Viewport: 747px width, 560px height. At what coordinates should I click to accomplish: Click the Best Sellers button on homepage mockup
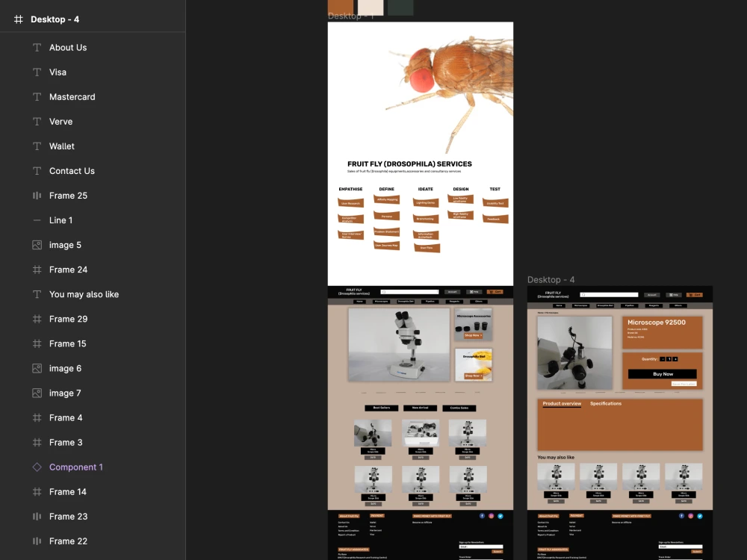(x=382, y=408)
